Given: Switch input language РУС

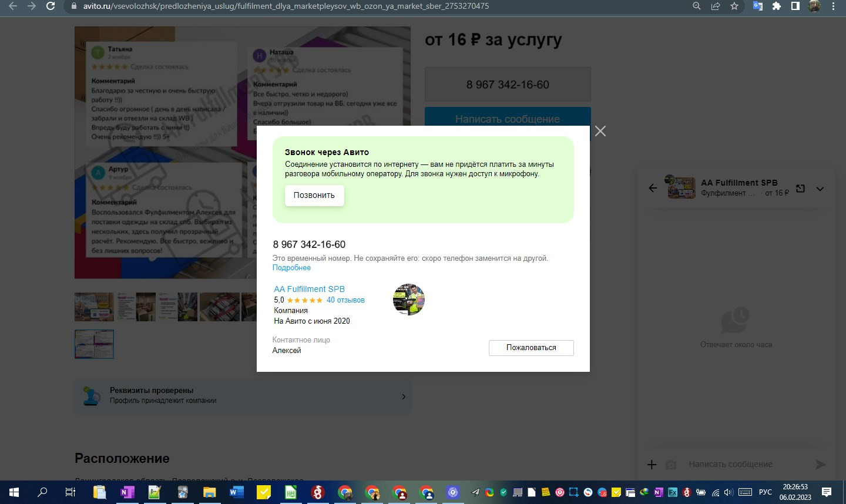Looking at the screenshot, I should coord(766,492).
